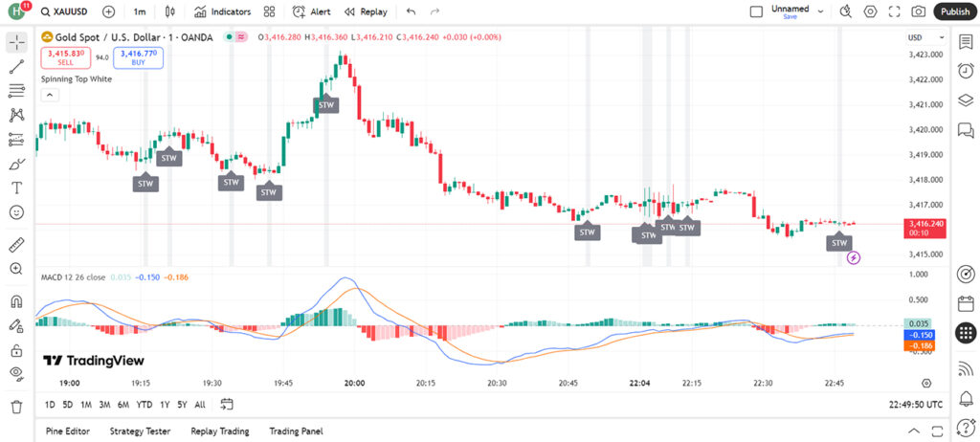
Task: Open the alarm clock alerts panel
Action: (x=966, y=72)
